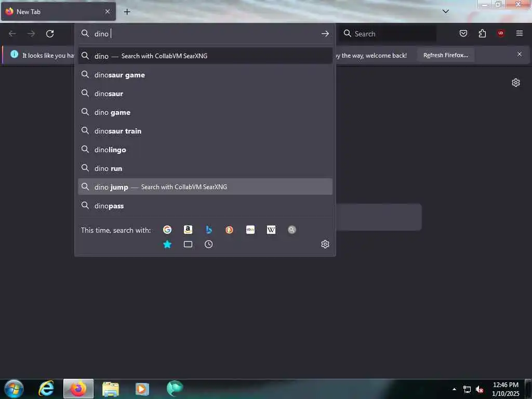
Task: Search with Bing icon
Action: click(209, 230)
